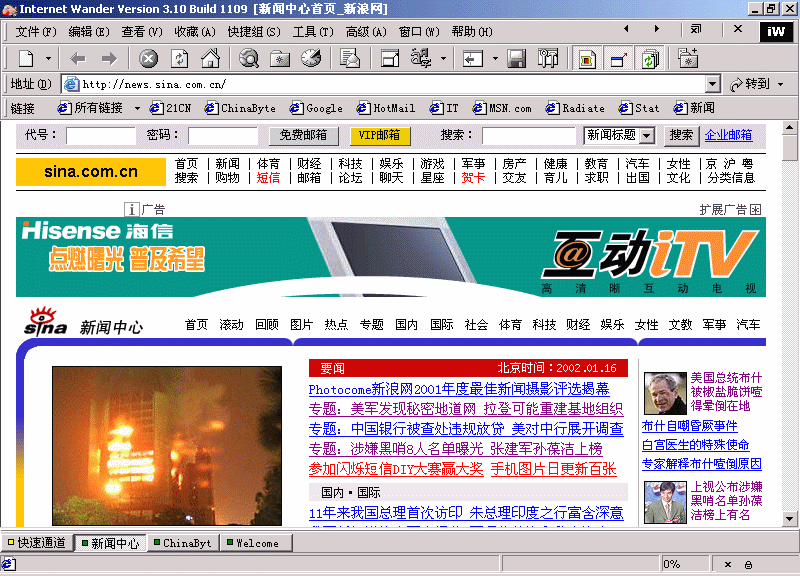Viewport: 800px width, 576px height.
Task: Open the Search toolbar icon
Action: [249, 58]
